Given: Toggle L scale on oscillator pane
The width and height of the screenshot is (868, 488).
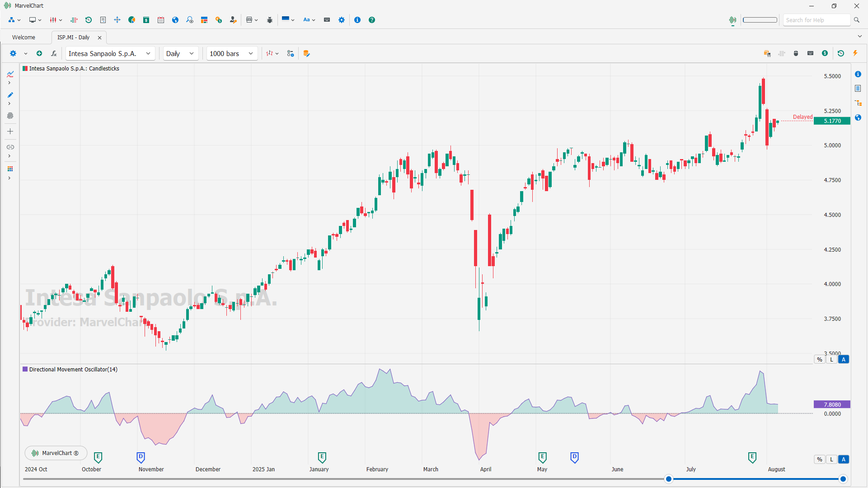Looking at the screenshot, I should [x=831, y=460].
